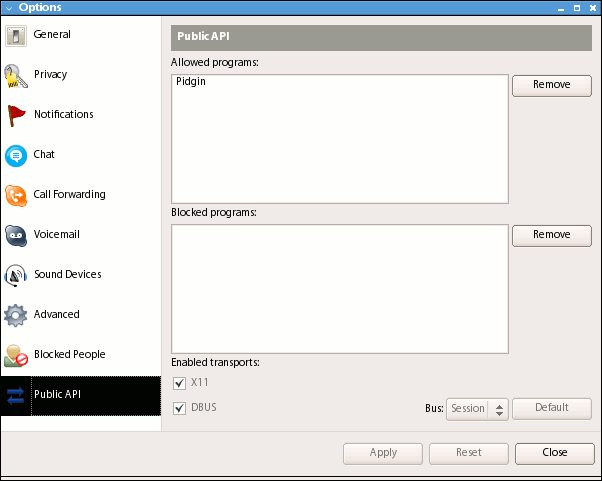This screenshot has width=602, height=481.
Task: Click the orange Call Forwarding icon
Action: (x=16, y=196)
